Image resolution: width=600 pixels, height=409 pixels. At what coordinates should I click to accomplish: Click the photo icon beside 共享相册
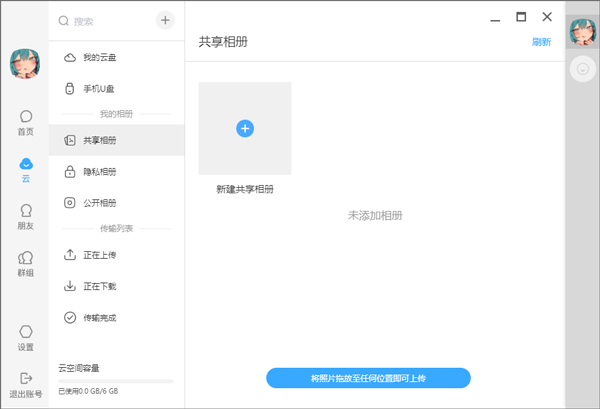point(70,140)
